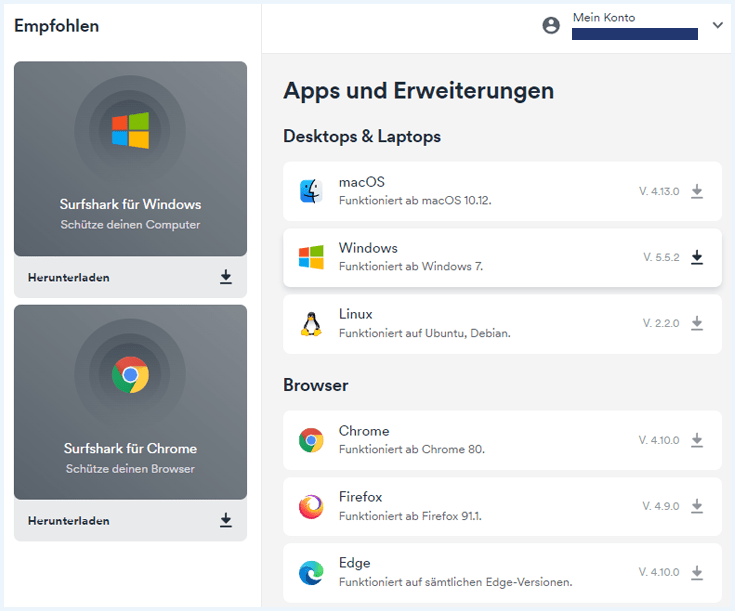Select the Firefox row title
Screen dimensions: 735x611
tap(360, 497)
